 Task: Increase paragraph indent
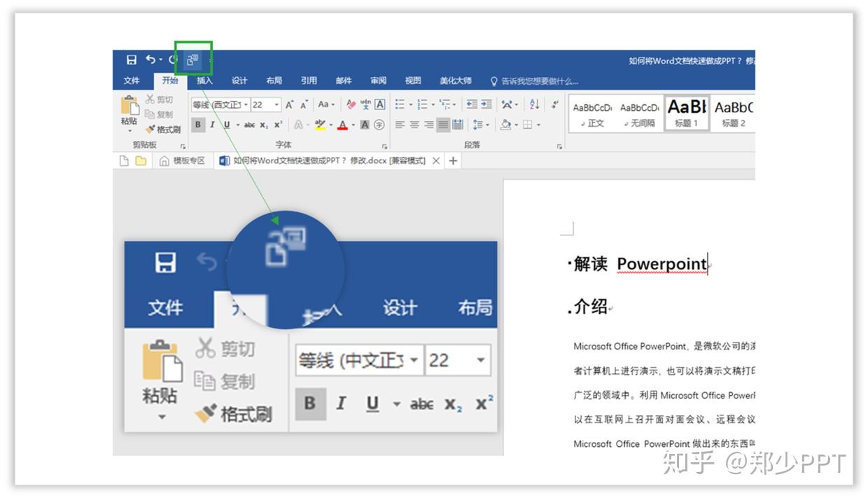coord(486,104)
